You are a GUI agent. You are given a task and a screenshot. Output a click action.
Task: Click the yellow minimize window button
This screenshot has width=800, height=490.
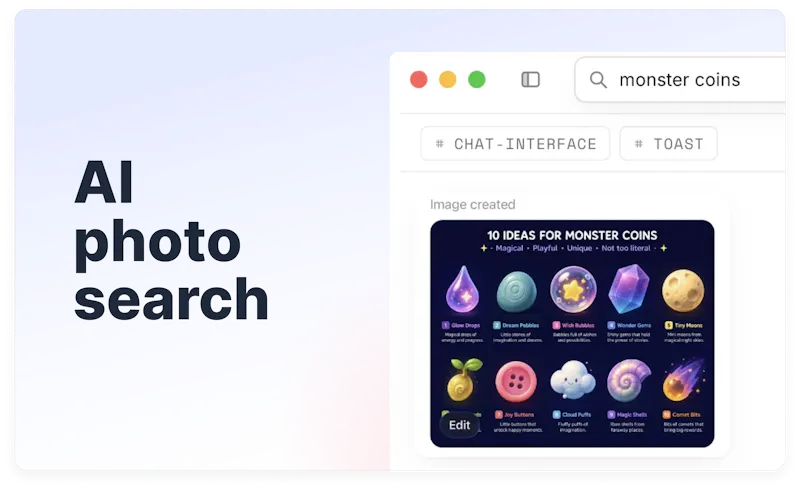pos(448,80)
